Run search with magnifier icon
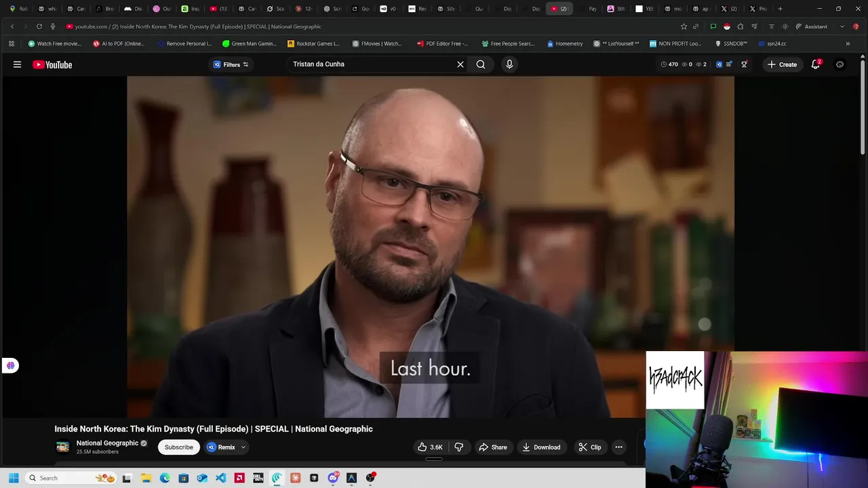The image size is (868, 488). [481, 64]
